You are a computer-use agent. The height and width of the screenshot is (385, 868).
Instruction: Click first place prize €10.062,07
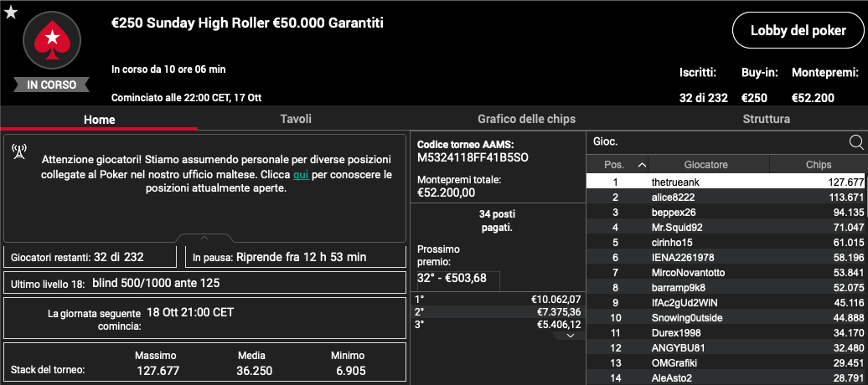click(555, 300)
